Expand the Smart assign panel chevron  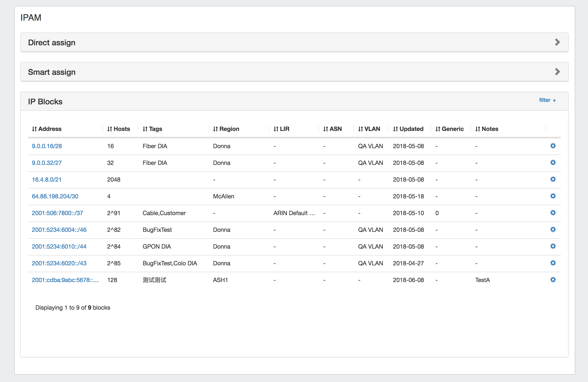[557, 72]
